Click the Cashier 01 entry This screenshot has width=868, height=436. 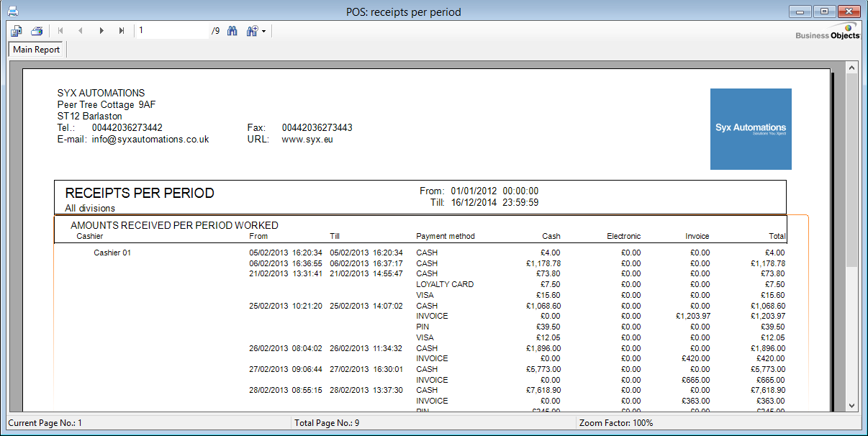(x=112, y=253)
